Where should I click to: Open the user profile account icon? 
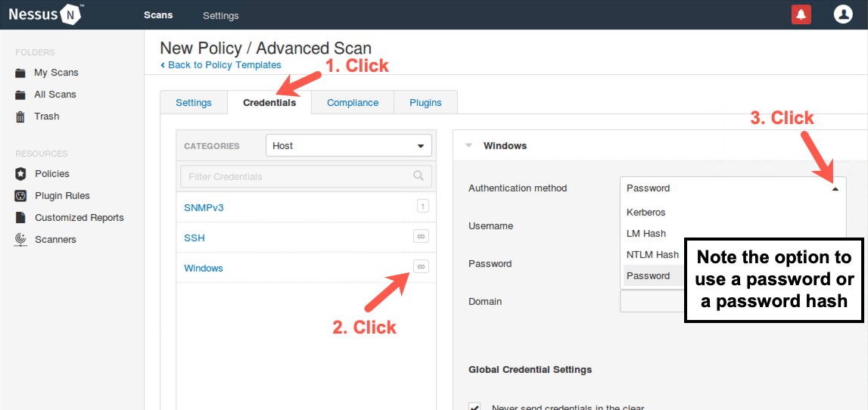point(842,14)
